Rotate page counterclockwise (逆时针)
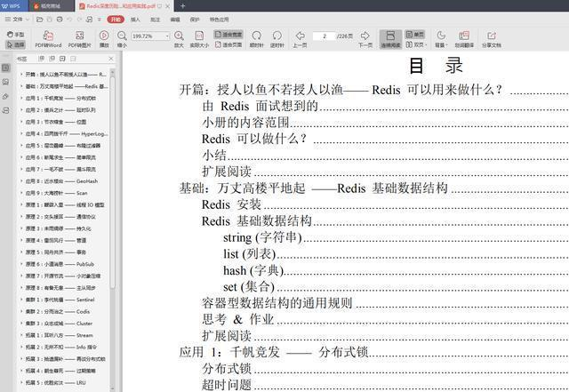Image resolution: width=569 pixels, height=392 pixels. [x=276, y=39]
